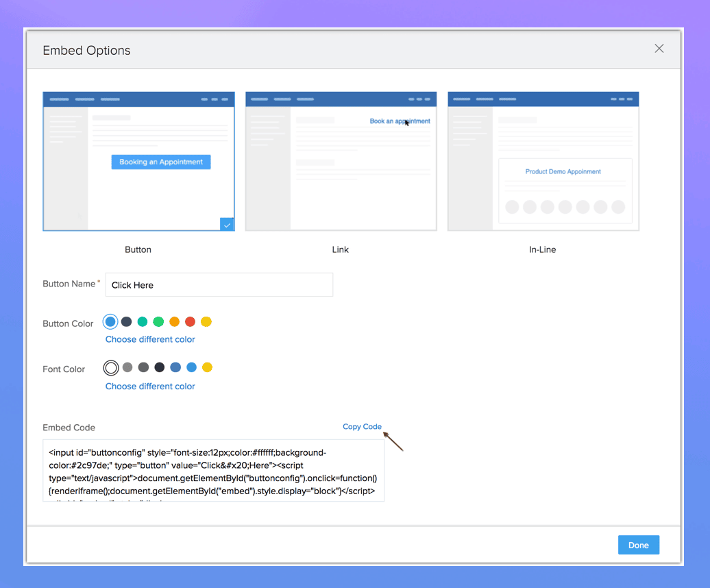Set Button Color to dark navy
This screenshot has width=710, height=588.
click(x=126, y=321)
